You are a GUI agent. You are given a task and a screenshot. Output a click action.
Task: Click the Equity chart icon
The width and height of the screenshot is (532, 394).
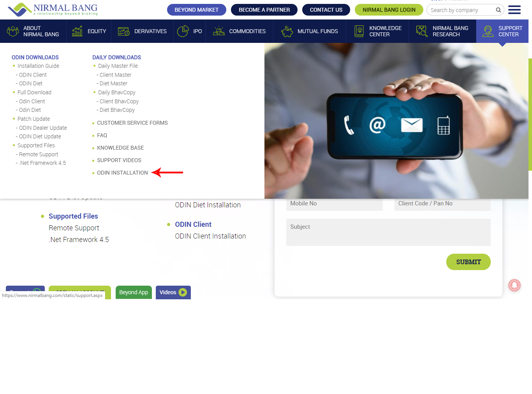click(x=77, y=31)
